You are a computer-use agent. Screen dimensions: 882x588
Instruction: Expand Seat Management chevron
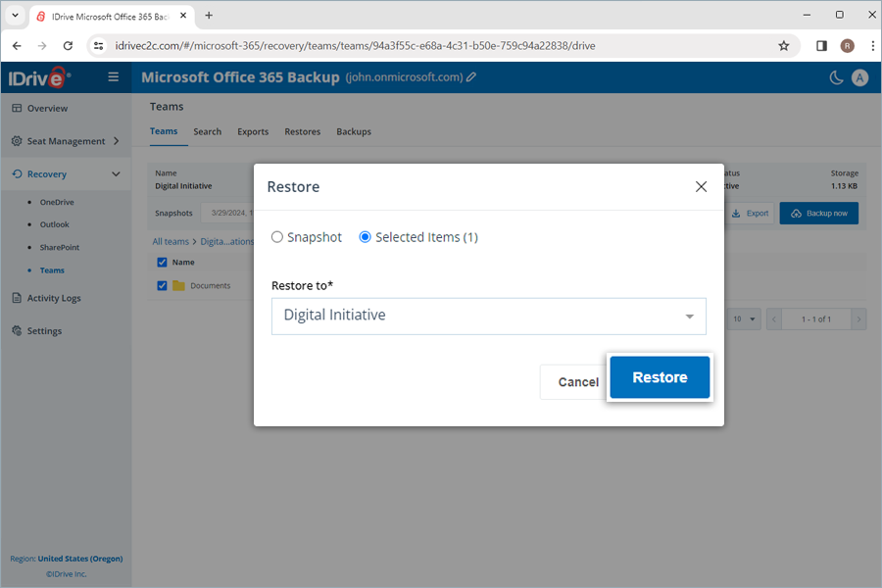click(x=117, y=141)
